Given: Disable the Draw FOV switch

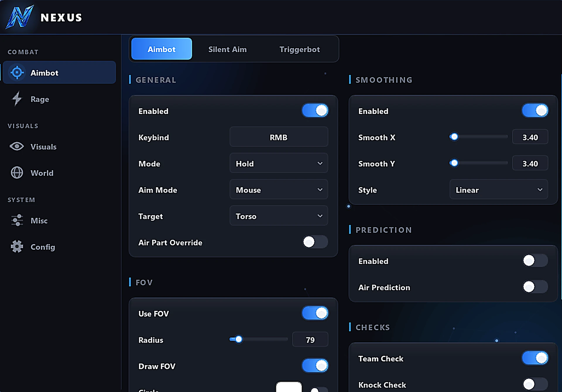Looking at the screenshot, I should coord(315,366).
